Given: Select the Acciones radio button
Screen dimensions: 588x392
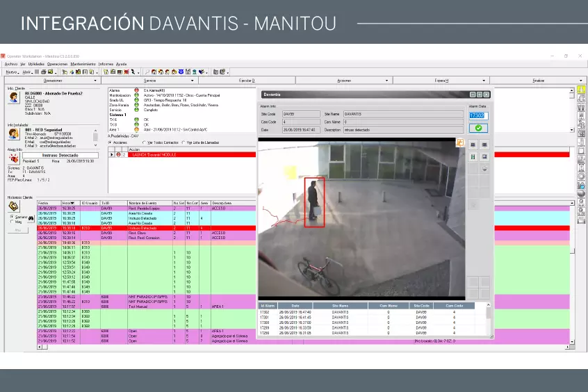Looking at the screenshot, I should pos(110,142).
